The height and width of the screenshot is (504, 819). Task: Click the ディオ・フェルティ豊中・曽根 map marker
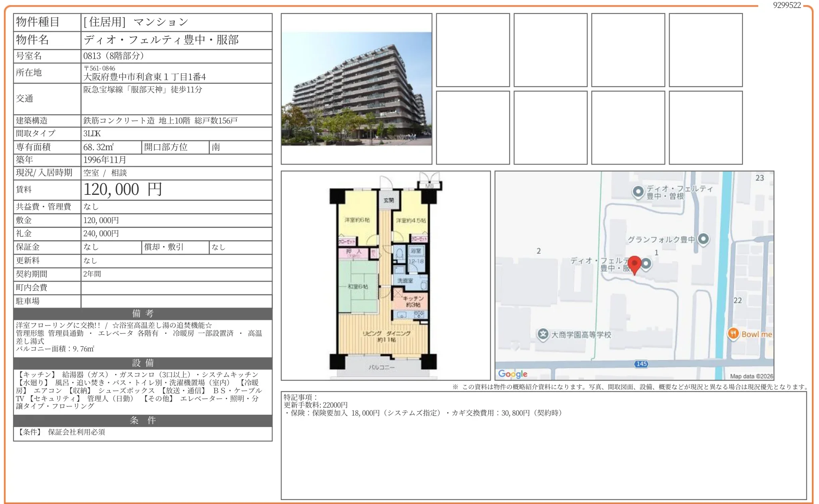tap(638, 192)
